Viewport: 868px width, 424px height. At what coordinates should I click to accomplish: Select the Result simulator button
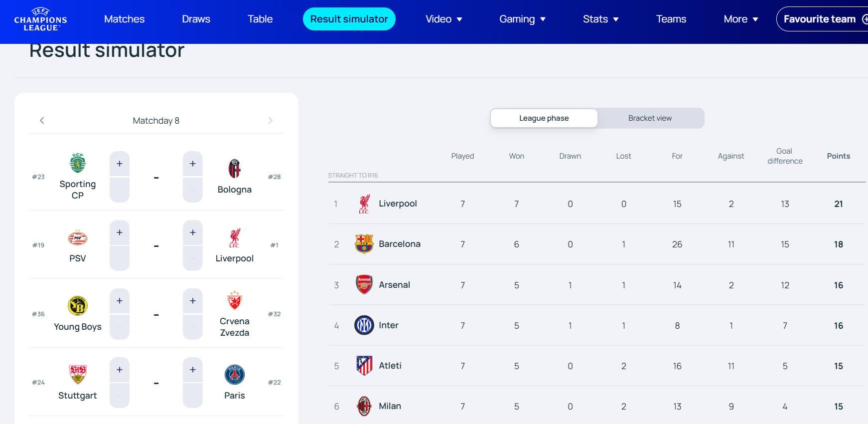tap(349, 18)
